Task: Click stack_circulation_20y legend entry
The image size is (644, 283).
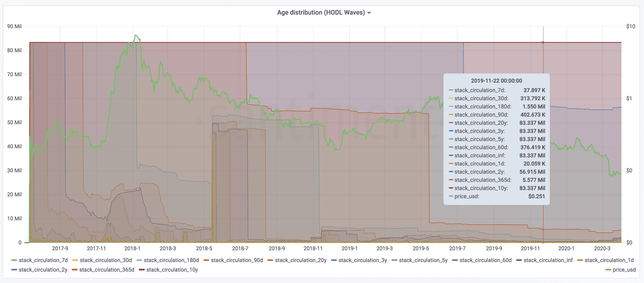Action: (x=300, y=260)
